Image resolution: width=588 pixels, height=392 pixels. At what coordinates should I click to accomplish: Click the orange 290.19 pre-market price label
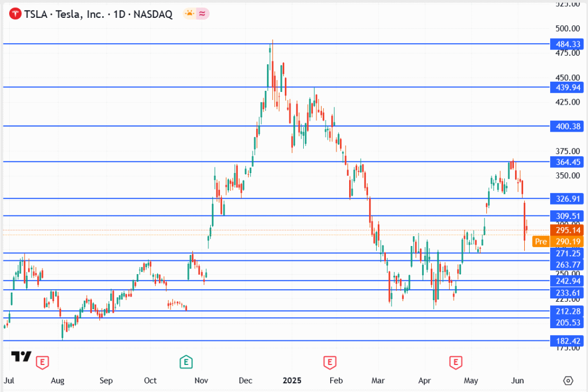pyautogui.click(x=566, y=241)
